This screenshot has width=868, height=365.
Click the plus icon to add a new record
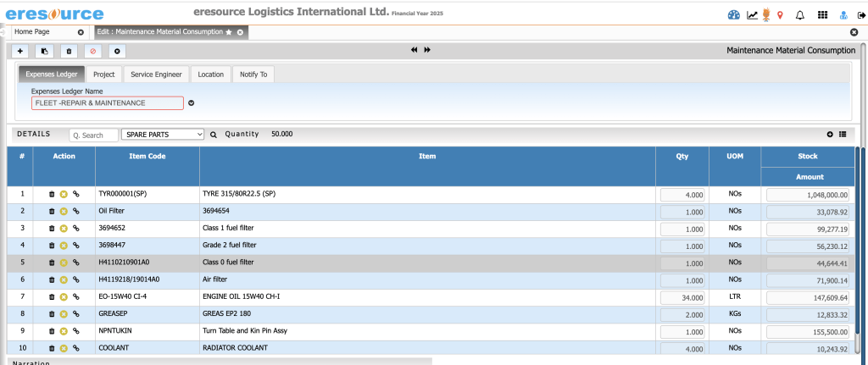(x=19, y=51)
